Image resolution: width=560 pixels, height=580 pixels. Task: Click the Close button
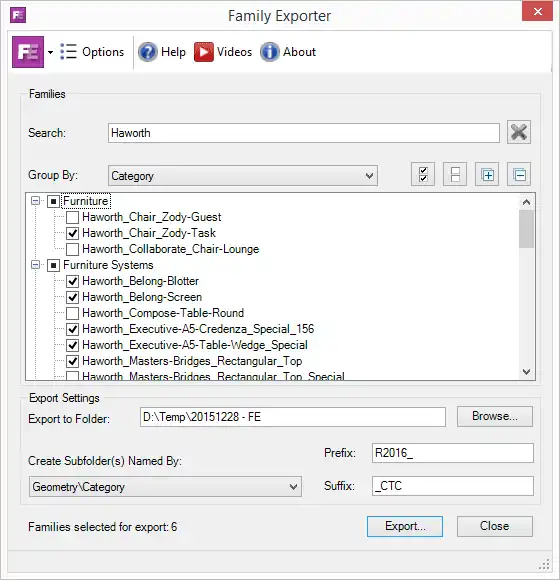[495, 526]
